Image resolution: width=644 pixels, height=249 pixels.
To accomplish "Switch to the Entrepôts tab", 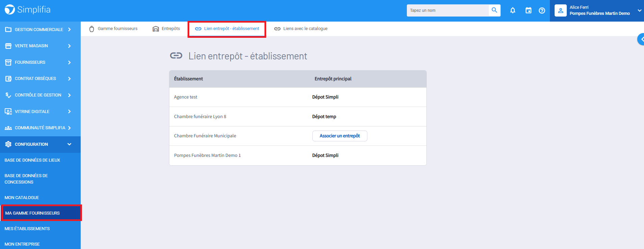I will [x=166, y=29].
